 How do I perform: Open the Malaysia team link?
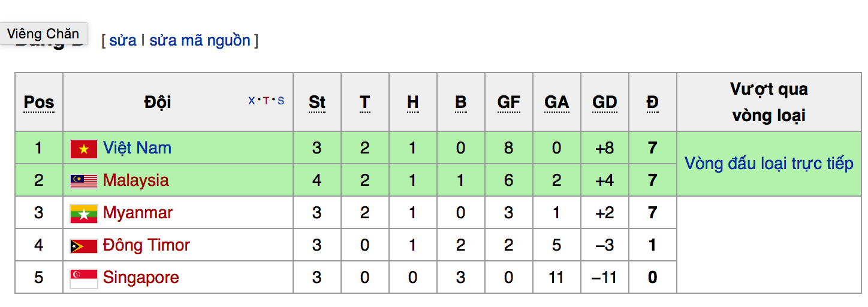click(x=135, y=180)
